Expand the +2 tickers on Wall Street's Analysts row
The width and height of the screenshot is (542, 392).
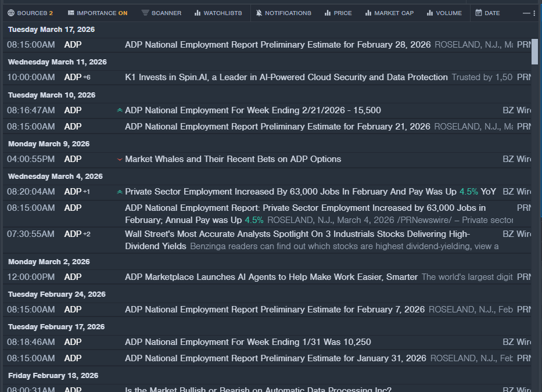pyautogui.click(x=87, y=234)
